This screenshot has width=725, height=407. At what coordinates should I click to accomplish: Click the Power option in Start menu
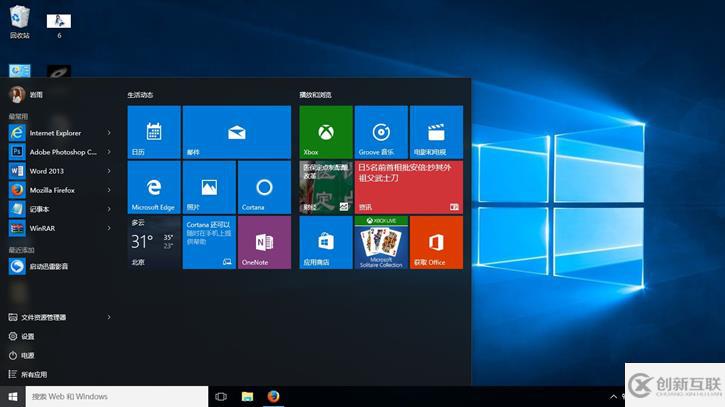pyautogui.click(x=27, y=355)
